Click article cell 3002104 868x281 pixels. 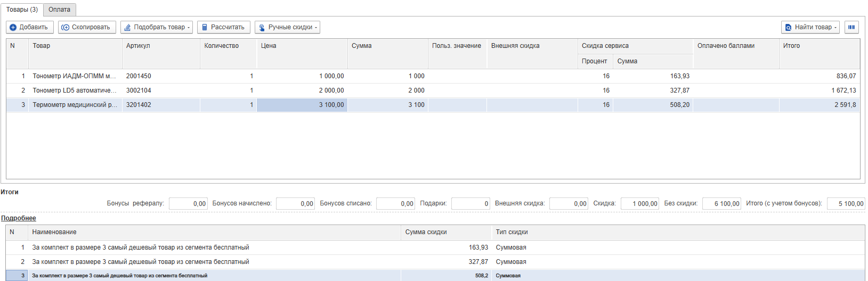pos(161,90)
